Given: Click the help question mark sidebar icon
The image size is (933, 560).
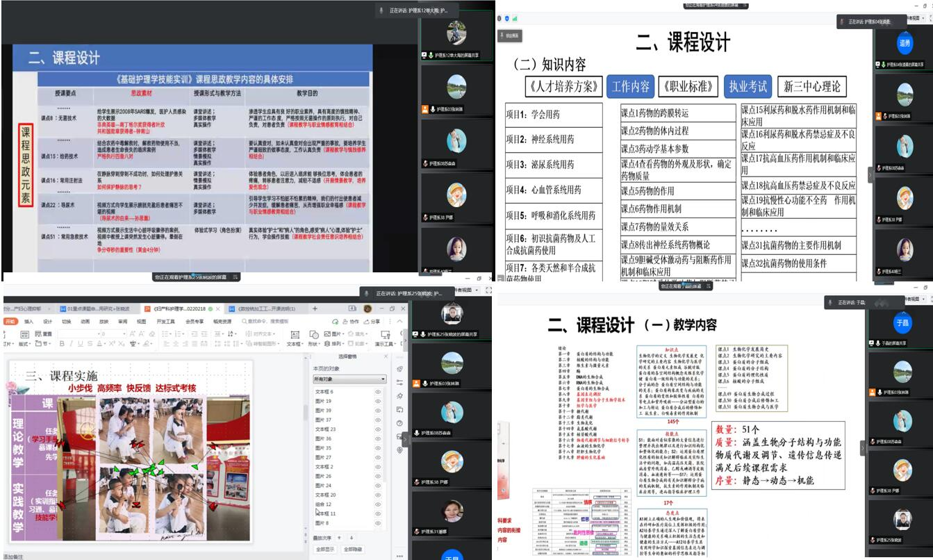Looking at the screenshot, I should pos(399,423).
